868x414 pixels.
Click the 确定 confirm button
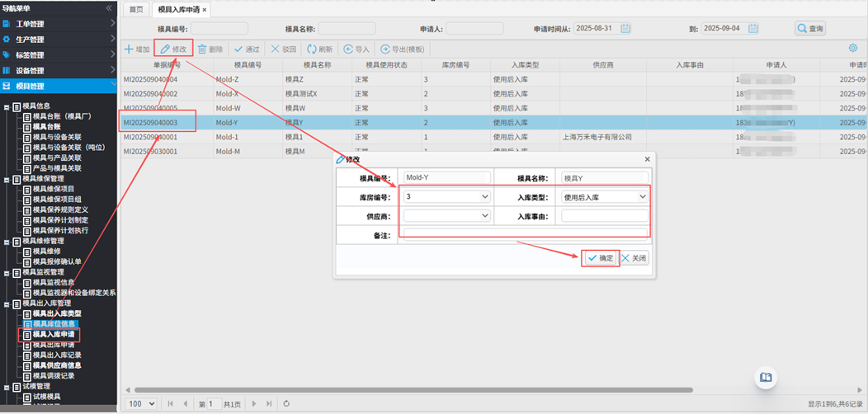pos(600,258)
